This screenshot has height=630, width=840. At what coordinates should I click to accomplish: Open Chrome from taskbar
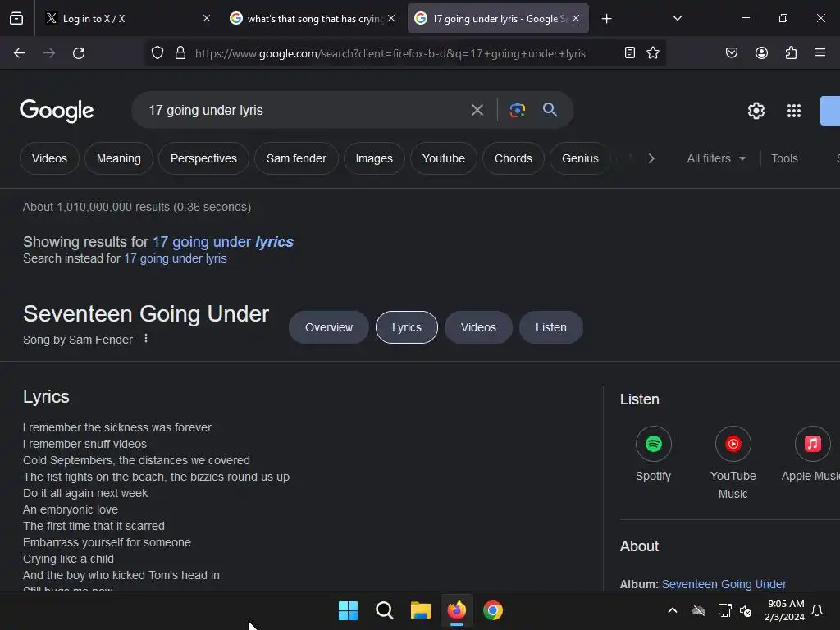point(493,610)
